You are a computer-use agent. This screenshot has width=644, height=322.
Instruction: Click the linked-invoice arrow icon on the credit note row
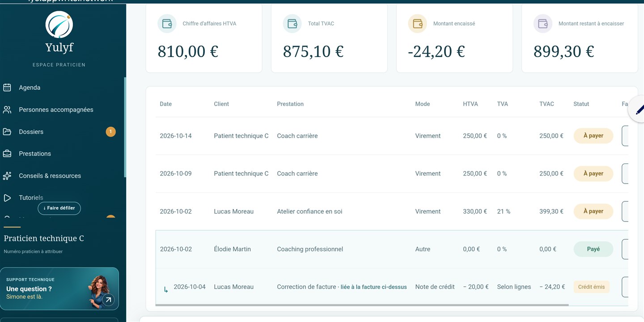point(166,289)
